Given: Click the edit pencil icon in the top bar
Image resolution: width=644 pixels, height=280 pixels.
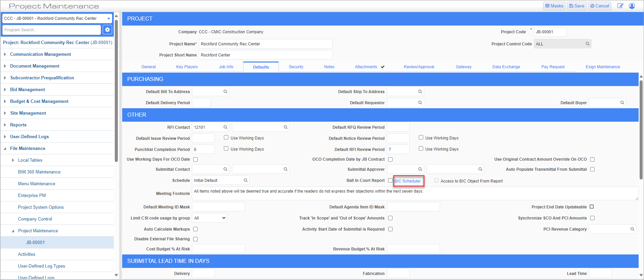Looking at the screenshot, I should pos(620,6).
